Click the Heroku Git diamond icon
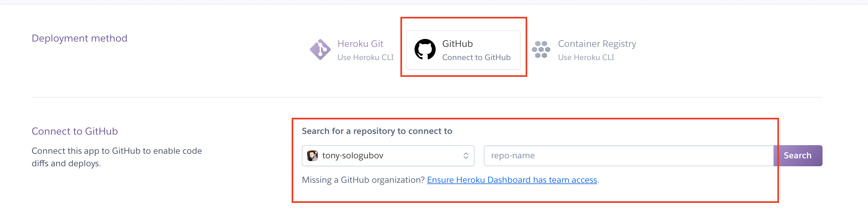Viewport: 868px width, 223px height. (320, 49)
